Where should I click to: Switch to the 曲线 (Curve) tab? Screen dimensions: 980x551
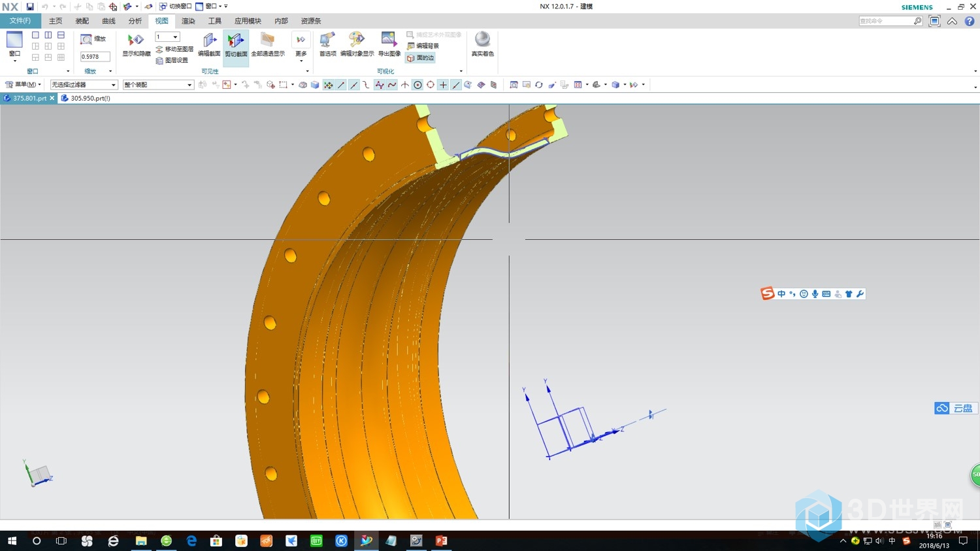pyautogui.click(x=108, y=21)
